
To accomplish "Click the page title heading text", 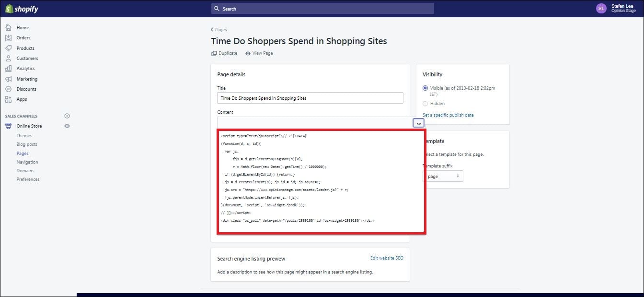I will click(x=299, y=41).
